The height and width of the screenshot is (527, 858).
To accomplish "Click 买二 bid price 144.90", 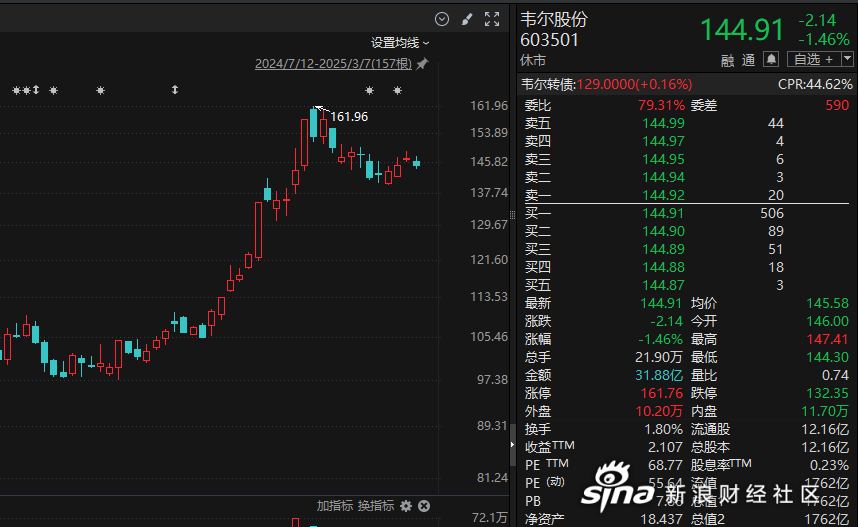I will tap(663, 231).
